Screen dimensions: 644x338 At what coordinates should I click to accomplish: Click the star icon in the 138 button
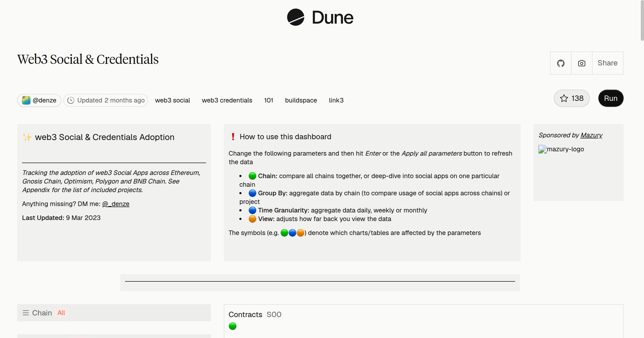click(x=564, y=98)
